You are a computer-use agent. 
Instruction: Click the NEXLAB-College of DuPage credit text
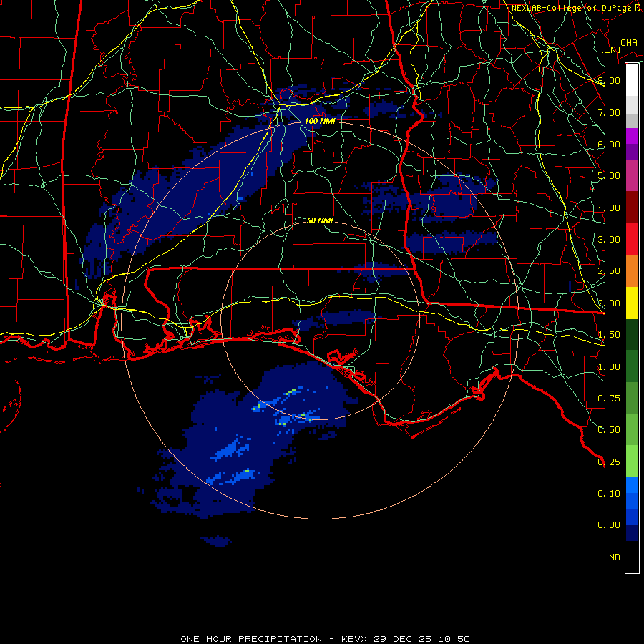click(576, 8)
